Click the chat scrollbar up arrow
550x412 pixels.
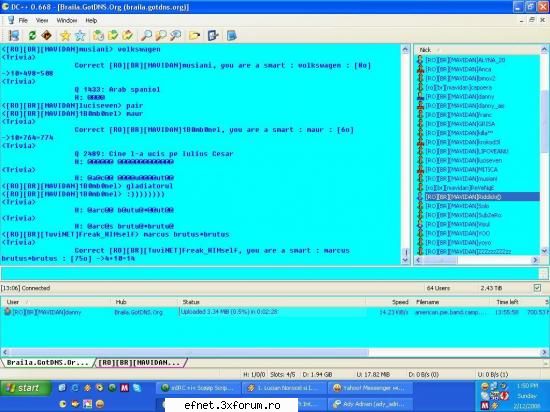tap(405, 49)
